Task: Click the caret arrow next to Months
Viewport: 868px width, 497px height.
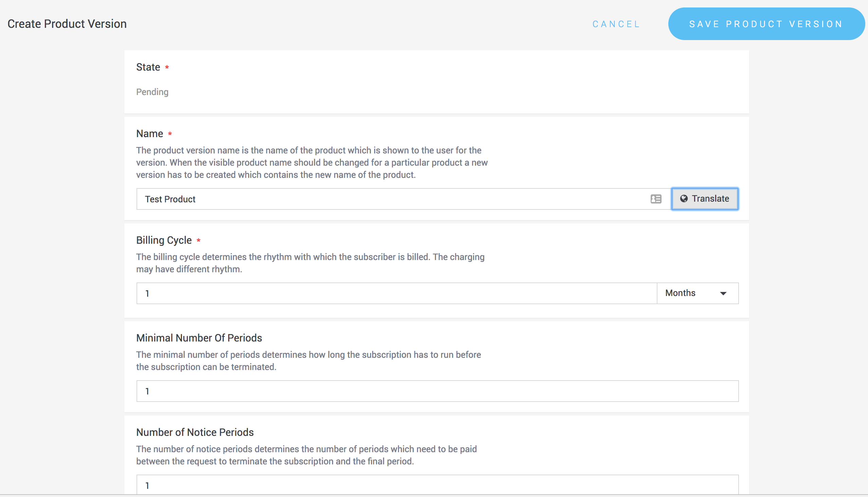Action: point(723,294)
